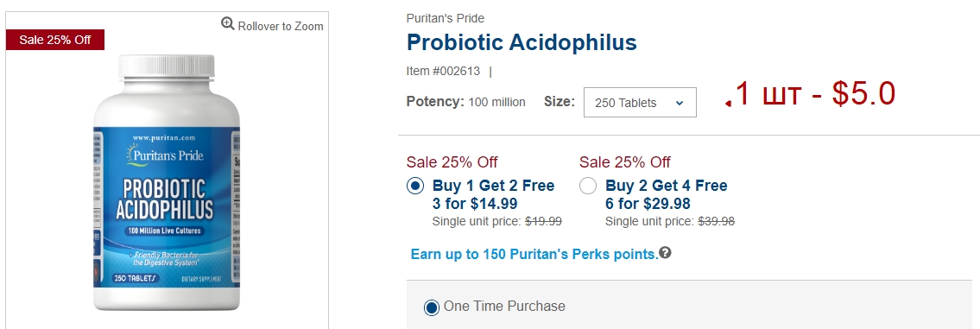Click the 3 for $14.99 price text

point(475,203)
